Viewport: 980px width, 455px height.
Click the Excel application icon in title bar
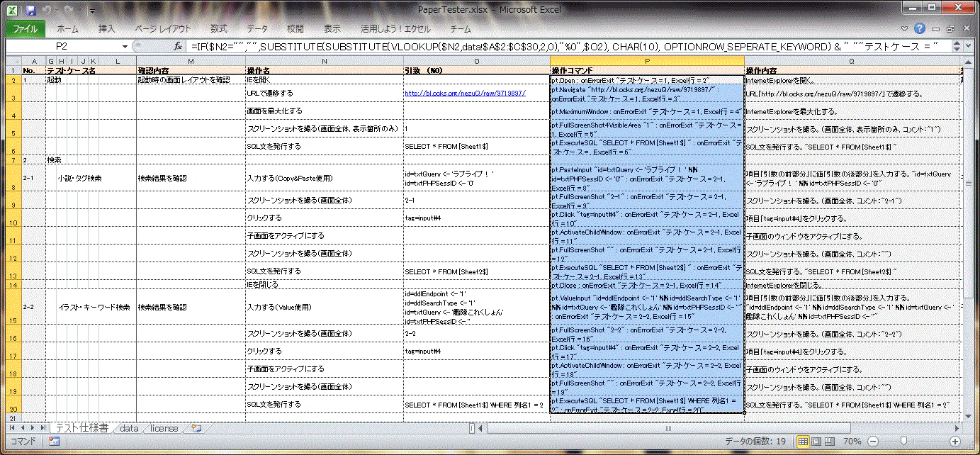tap(12, 11)
